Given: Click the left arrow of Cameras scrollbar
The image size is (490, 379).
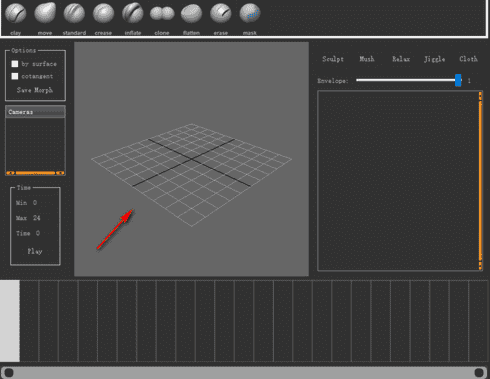Looking at the screenshot, I should [x=10, y=173].
